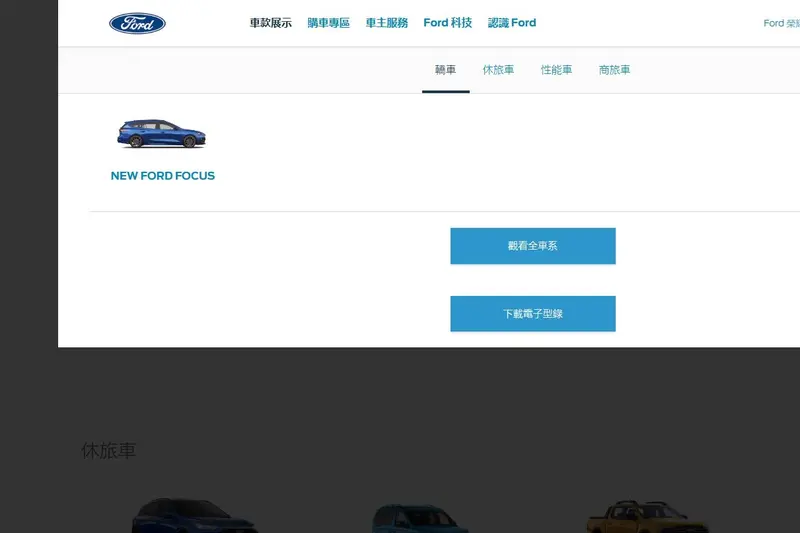Open the 認識 Ford menu
The height and width of the screenshot is (533, 800).
pyautogui.click(x=512, y=23)
